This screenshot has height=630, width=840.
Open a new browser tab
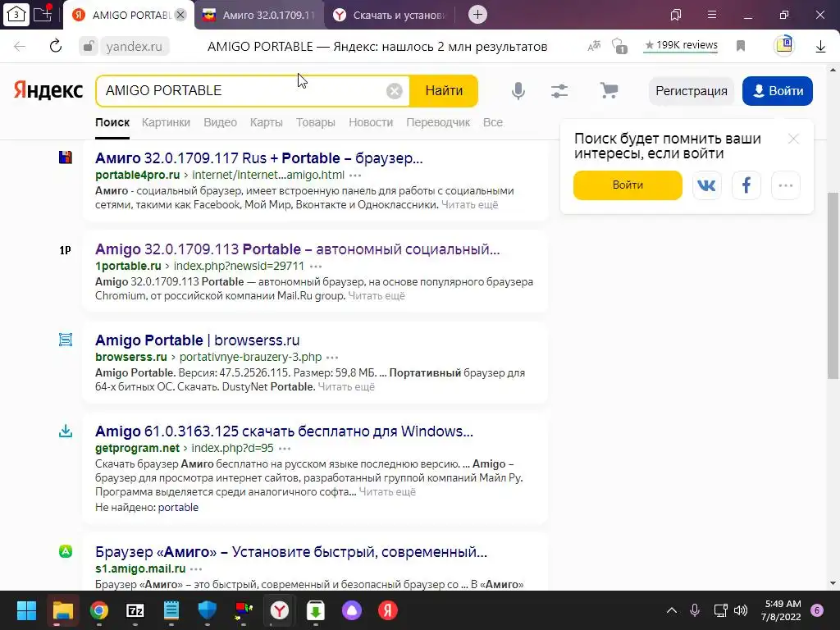(x=478, y=15)
